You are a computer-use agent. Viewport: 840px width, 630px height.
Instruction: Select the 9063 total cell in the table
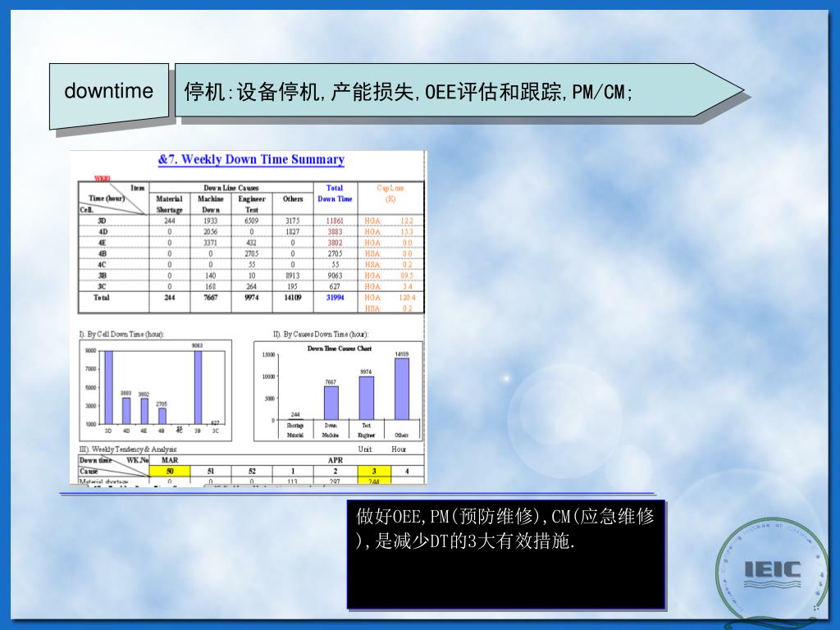click(335, 276)
